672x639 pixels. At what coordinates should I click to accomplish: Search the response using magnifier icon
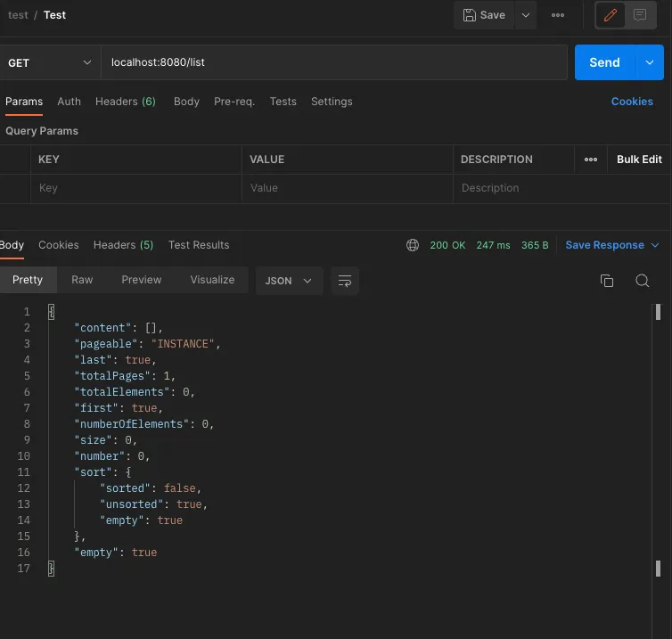[642, 281]
